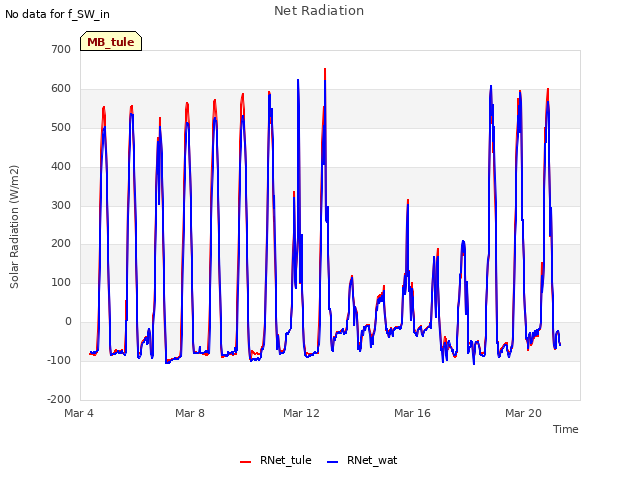This screenshot has width=640, height=480.
Task: Click the 600 y-axis tick label
Action: 61,89
